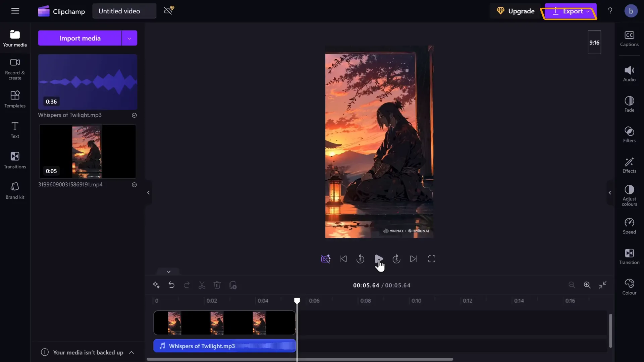Split clip with scissors icon

point(202,285)
